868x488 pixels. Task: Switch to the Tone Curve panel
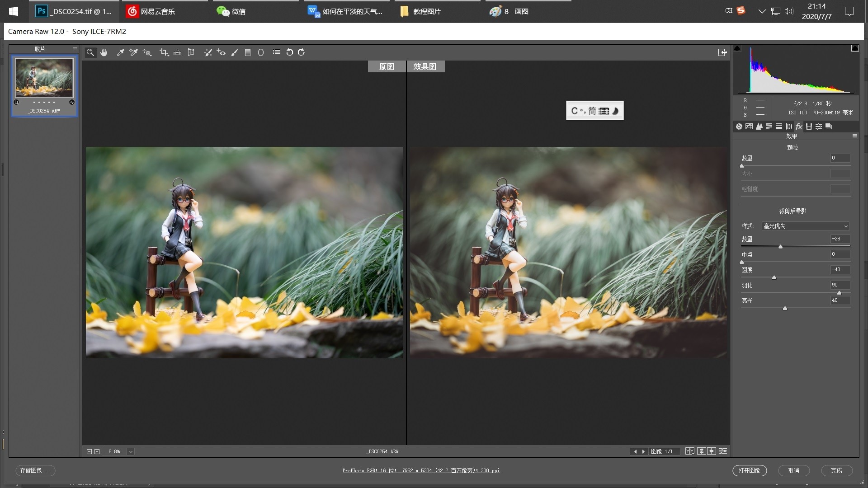coord(749,127)
